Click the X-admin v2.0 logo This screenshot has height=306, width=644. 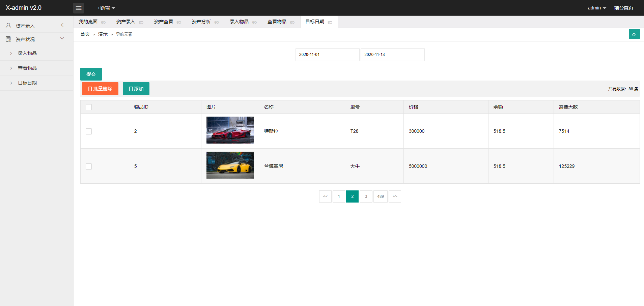(x=24, y=8)
